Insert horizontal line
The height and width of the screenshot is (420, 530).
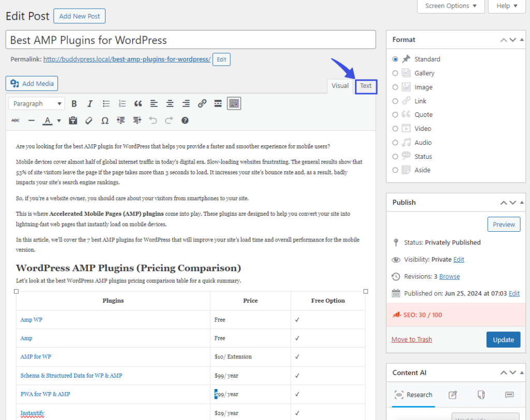(32, 121)
